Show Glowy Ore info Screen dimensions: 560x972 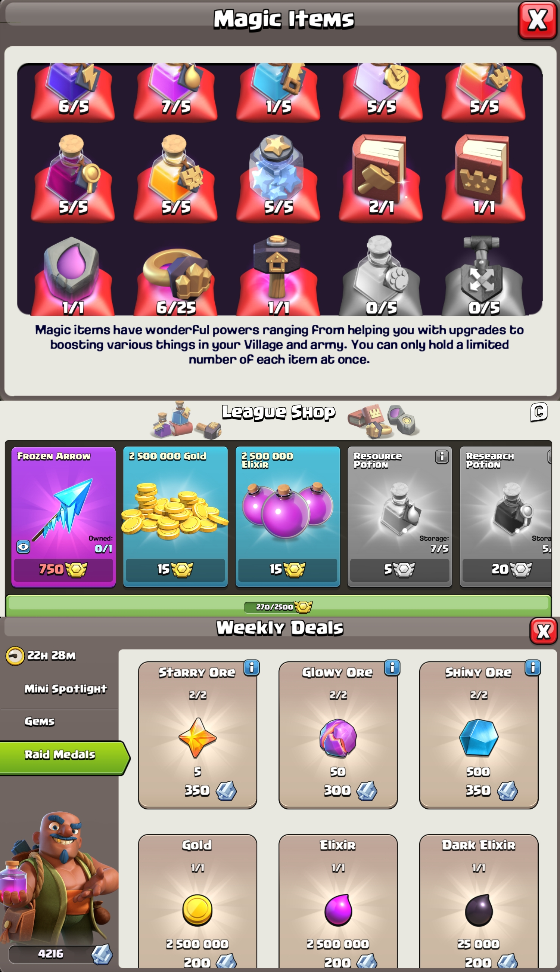tap(392, 667)
